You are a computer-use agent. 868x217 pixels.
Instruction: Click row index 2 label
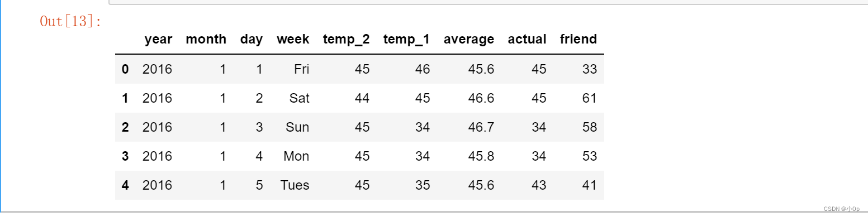125,127
